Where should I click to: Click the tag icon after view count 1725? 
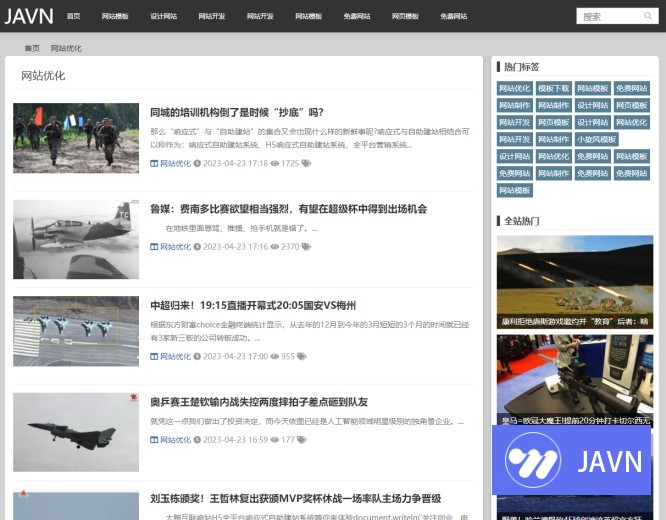pyautogui.click(x=306, y=163)
